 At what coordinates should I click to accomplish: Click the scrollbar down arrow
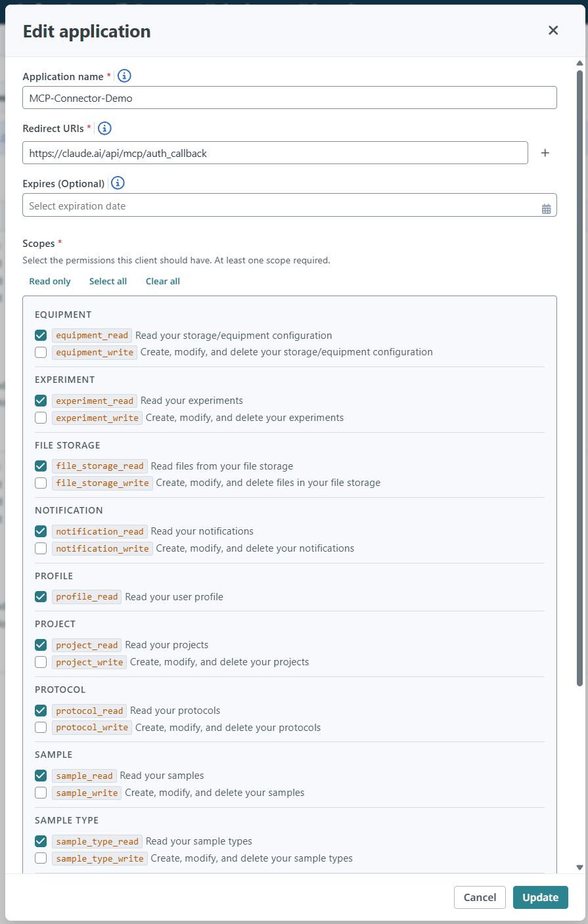point(579,868)
